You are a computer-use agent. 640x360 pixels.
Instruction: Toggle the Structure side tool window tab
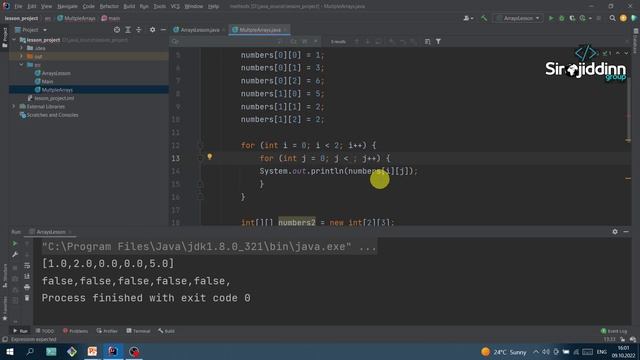[5, 276]
